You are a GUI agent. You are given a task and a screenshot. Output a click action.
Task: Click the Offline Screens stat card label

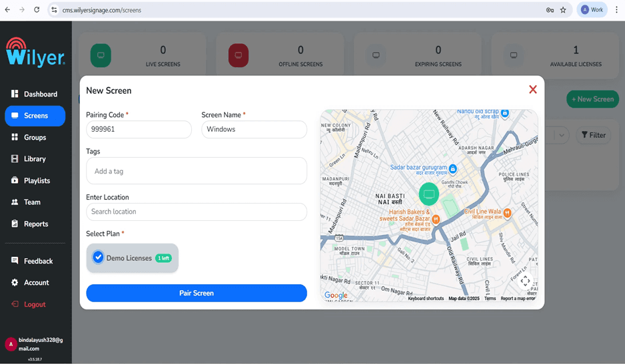click(x=301, y=64)
